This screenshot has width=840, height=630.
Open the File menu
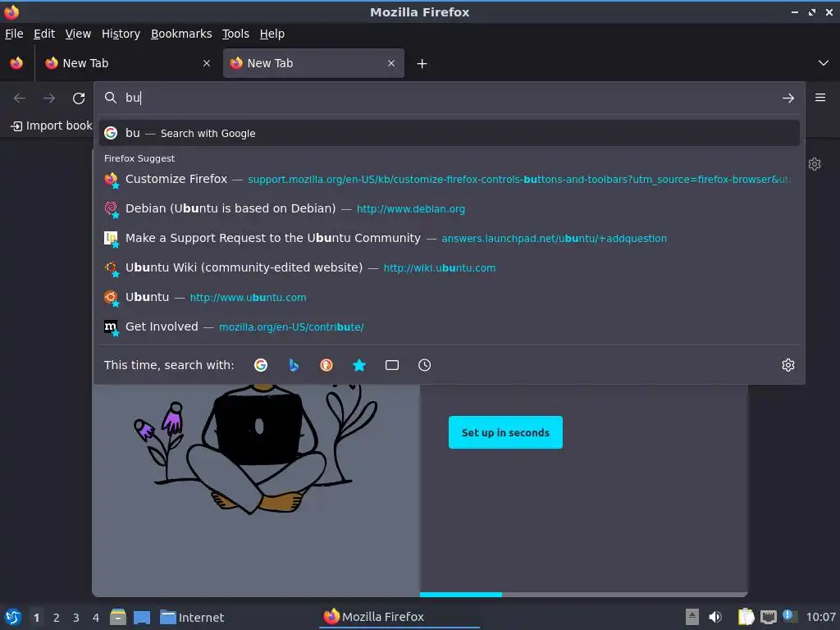point(14,34)
